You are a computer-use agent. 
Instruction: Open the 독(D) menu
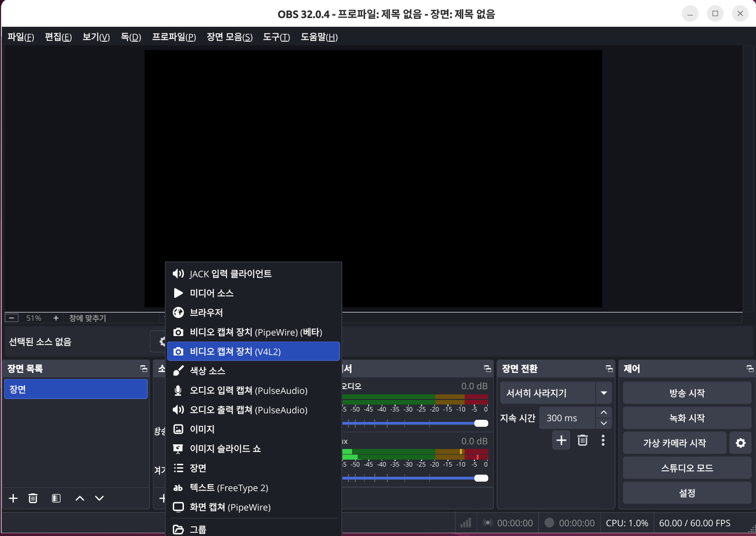point(131,37)
